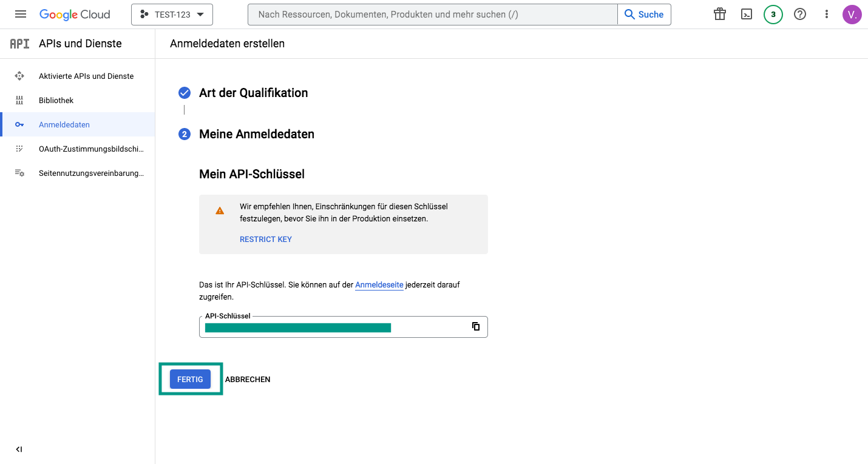Collapse the sidebar navigation panel
This screenshot has width=868, height=464.
(x=19, y=449)
